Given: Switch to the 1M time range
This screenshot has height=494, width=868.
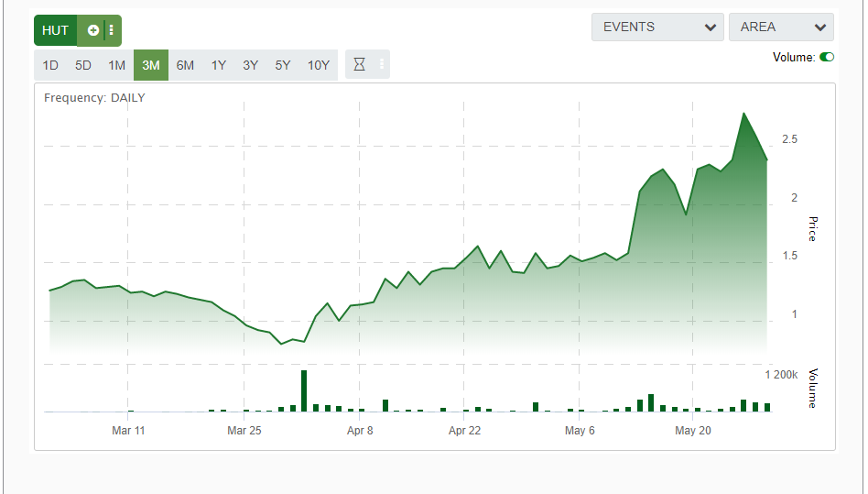Looking at the screenshot, I should 117,65.
